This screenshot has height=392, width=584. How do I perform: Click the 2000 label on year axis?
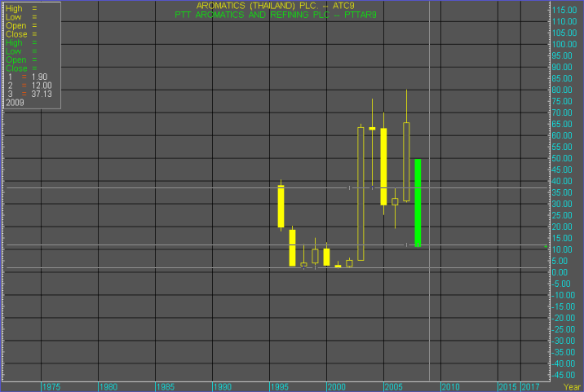click(336, 387)
